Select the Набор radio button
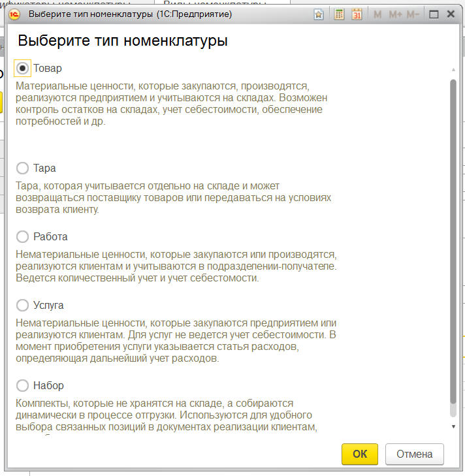465x476 pixels. pos(23,385)
